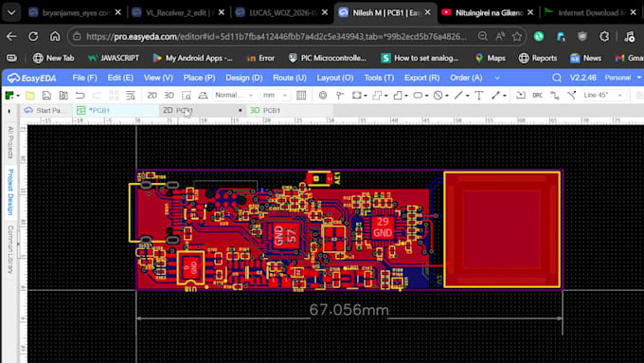644x363 pixels.
Task: Open the JAVASCRIPT bookmark
Action: point(114,58)
